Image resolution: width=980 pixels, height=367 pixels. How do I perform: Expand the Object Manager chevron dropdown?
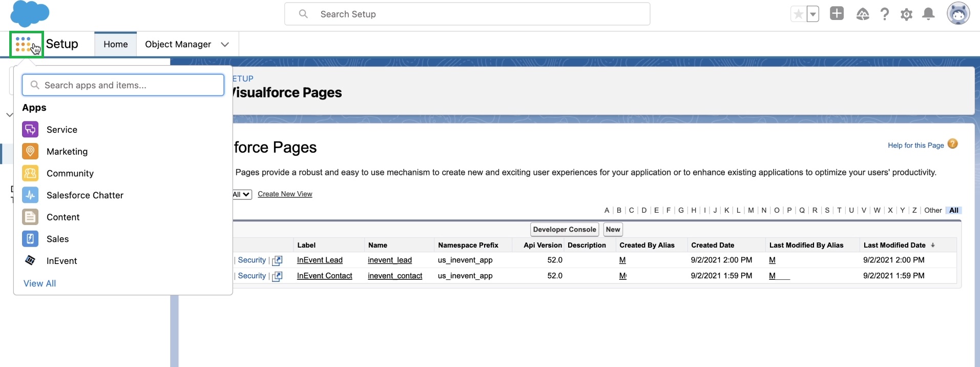coord(224,45)
